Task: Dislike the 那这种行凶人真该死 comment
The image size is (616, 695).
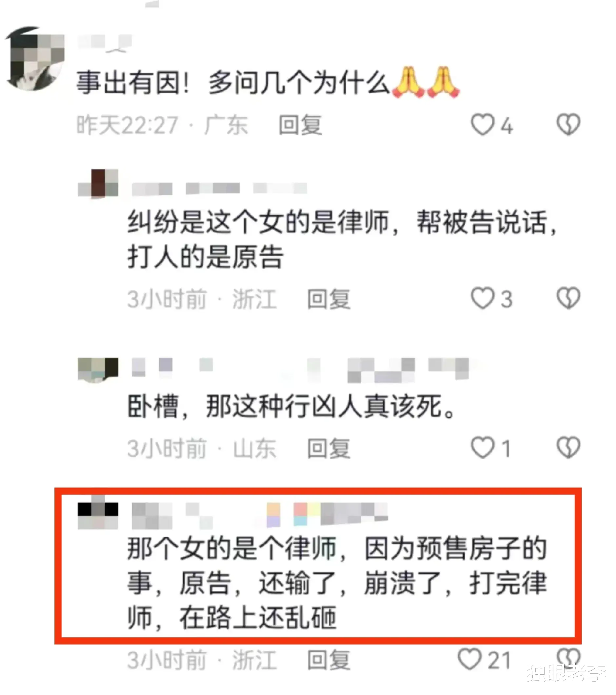Action: (x=568, y=448)
